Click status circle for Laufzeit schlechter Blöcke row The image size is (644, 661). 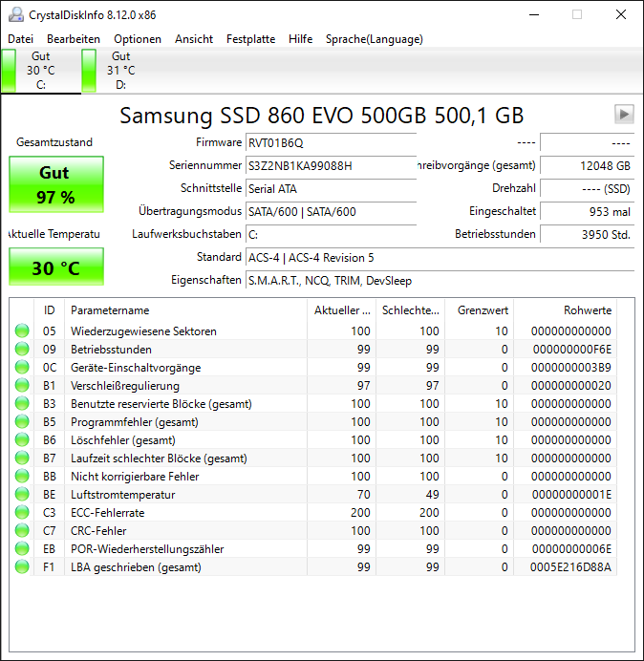click(22, 458)
